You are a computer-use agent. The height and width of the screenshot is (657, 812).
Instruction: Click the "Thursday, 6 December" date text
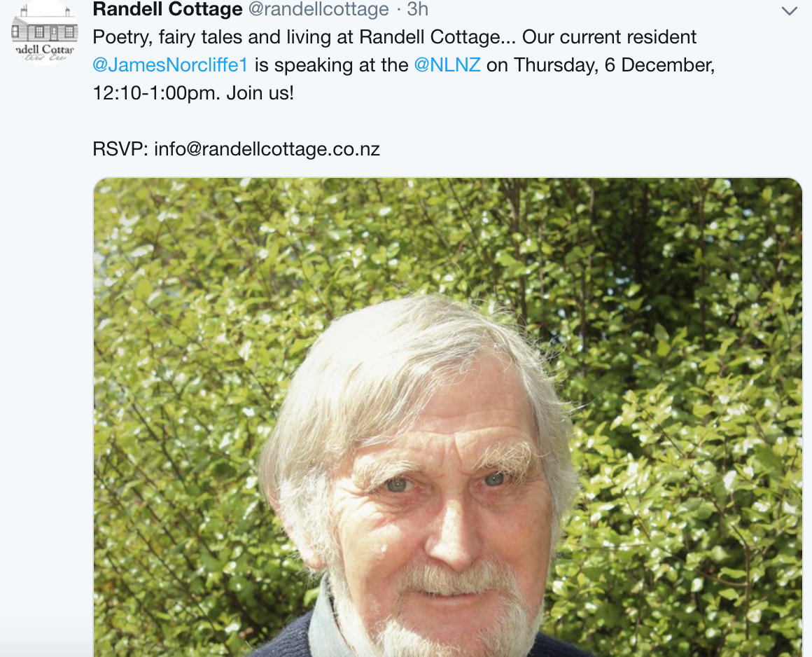(x=612, y=65)
